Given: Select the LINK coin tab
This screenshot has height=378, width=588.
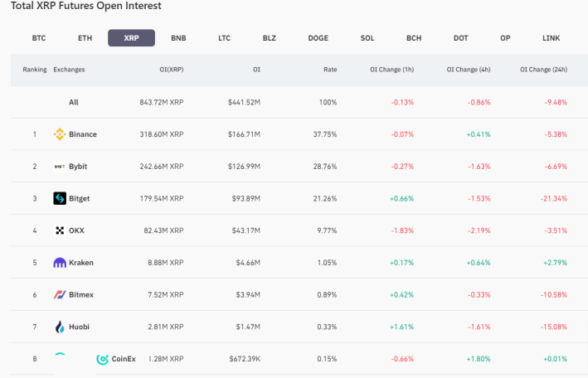Looking at the screenshot, I should coord(552,38).
